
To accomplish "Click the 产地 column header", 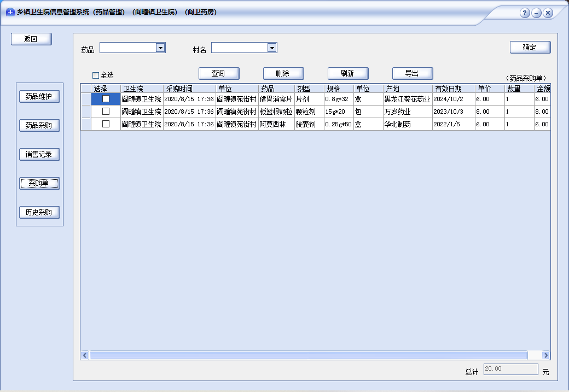I will 408,89.
